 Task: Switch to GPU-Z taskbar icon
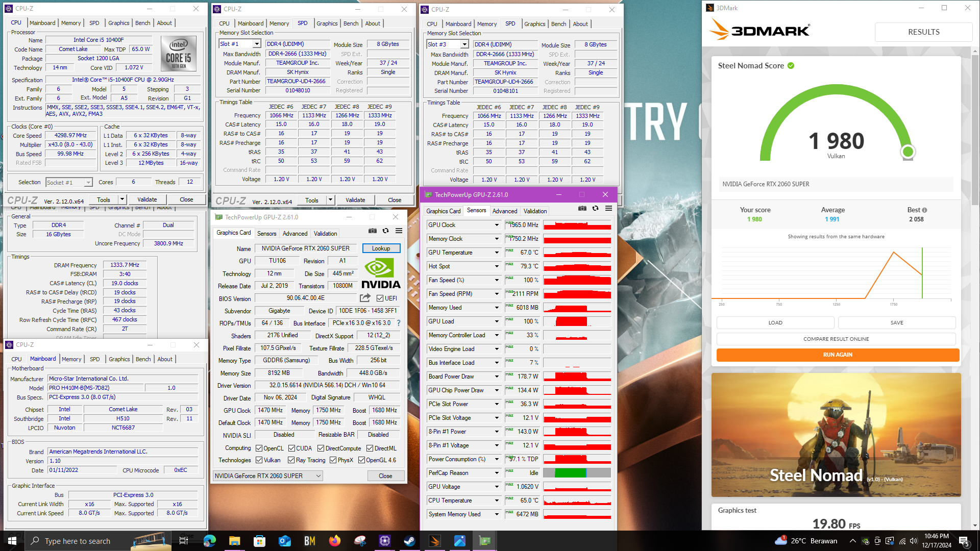485,541
